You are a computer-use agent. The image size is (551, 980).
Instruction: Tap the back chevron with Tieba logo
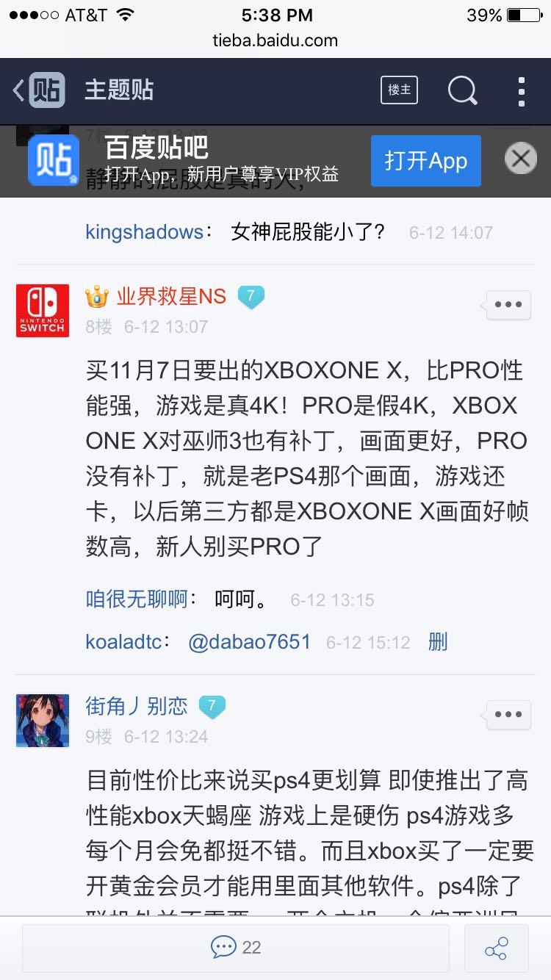coord(39,90)
